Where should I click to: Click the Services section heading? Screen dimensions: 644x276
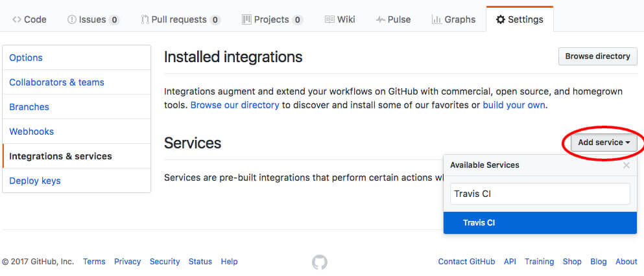[x=193, y=143]
